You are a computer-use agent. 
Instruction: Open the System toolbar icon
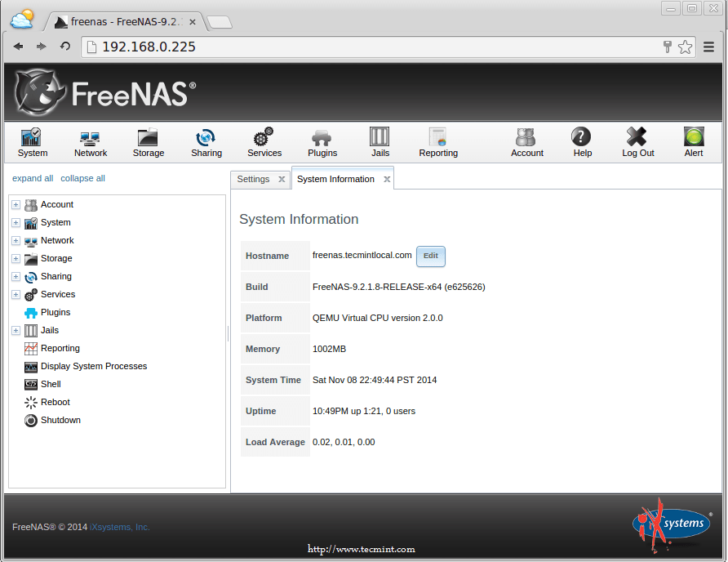click(31, 137)
